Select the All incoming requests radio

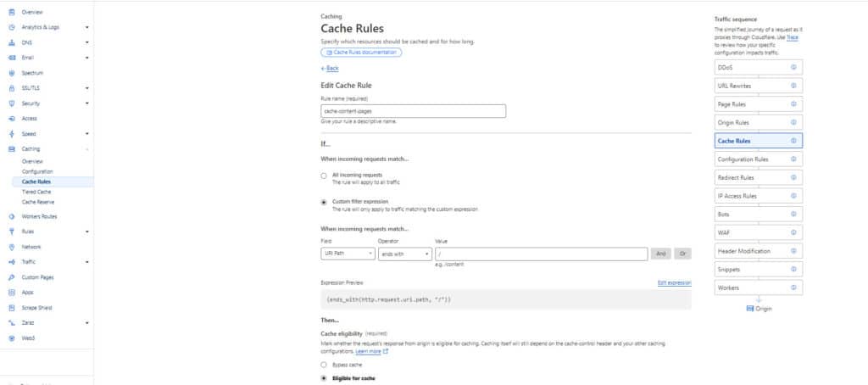(x=324, y=176)
